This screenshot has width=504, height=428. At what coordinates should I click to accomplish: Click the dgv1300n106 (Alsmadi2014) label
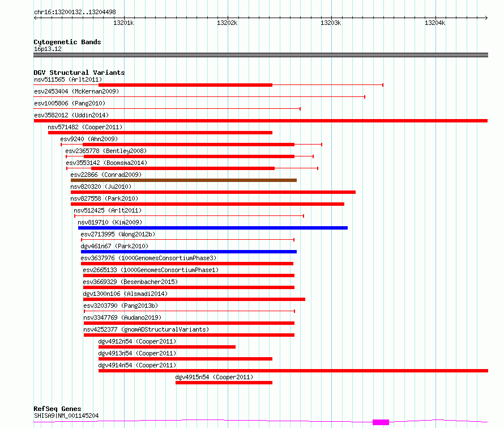pyautogui.click(x=125, y=294)
